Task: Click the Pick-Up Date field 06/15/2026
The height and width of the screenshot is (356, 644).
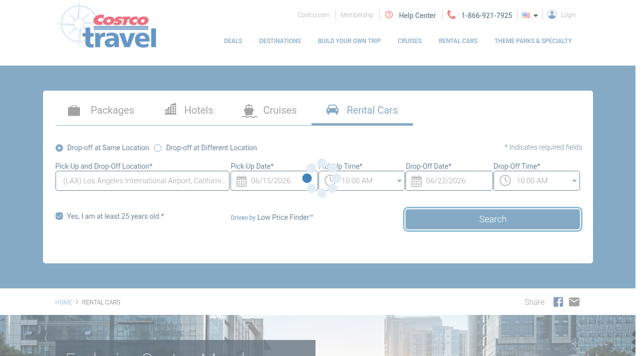Action: (x=274, y=181)
